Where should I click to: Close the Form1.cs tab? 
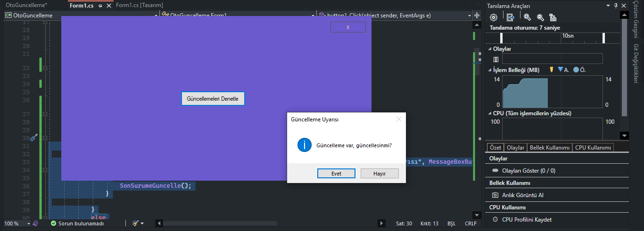(x=108, y=5)
